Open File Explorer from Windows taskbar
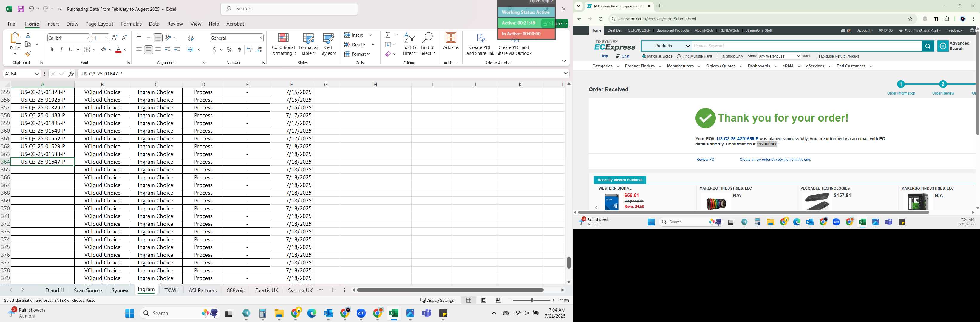This screenshot has height=322, width=980. [279, 313]
